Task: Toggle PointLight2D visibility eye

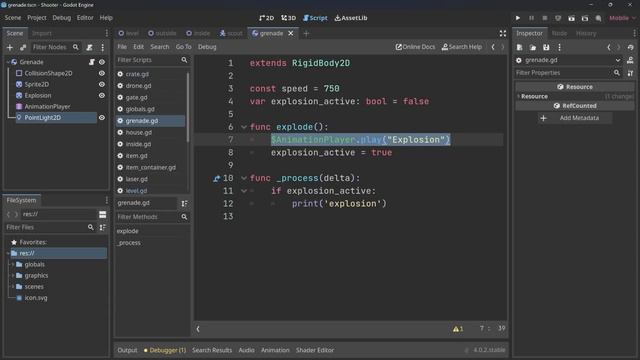Action: pyautogui.click(x=102, y=118)
